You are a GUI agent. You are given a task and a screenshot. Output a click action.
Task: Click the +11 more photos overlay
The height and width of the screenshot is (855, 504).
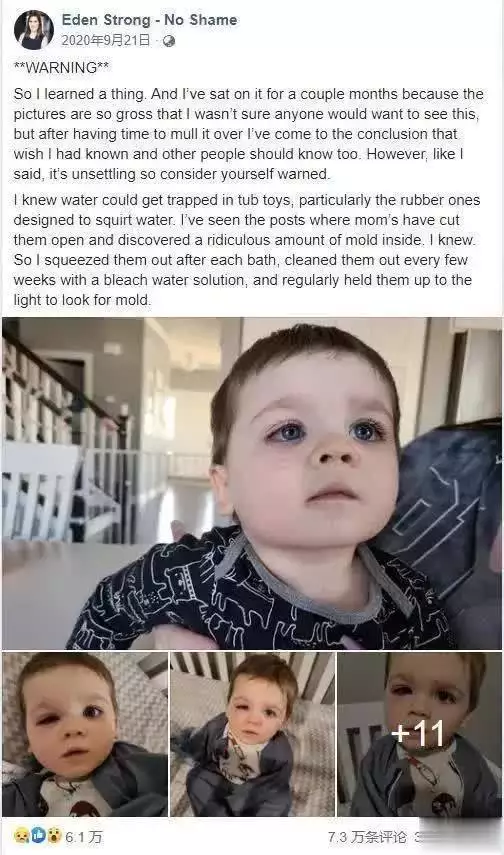click(x=419, y=734)
